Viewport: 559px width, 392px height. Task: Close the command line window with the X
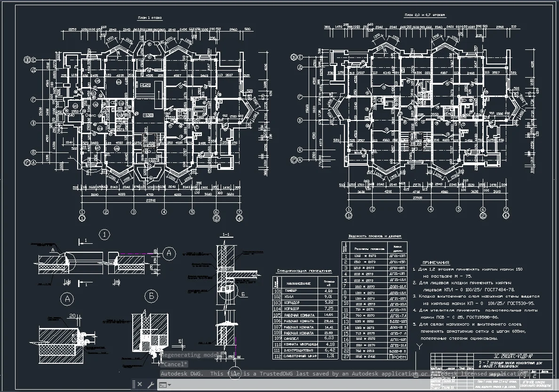coord(140,384)
